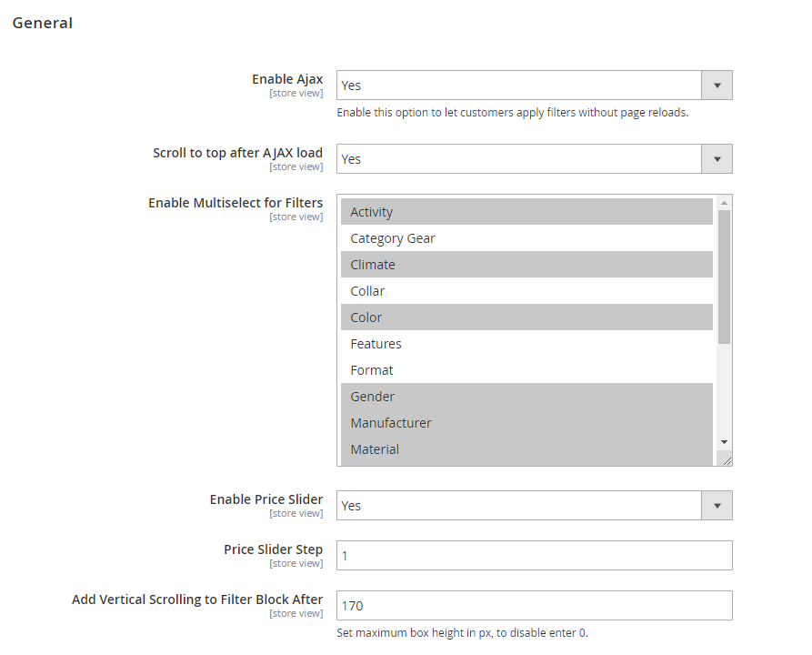Open the Enable Price Slider dropdown
Image resolution: width=812 pixels, height=655 pixels.
coord(534,506)
